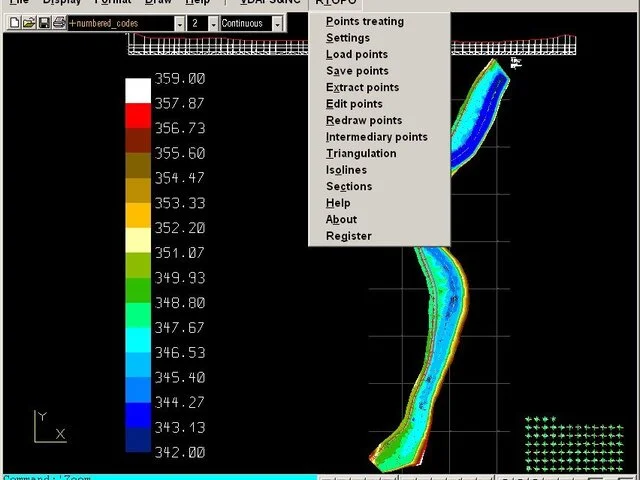640x480 pixels.
Task: Select Points treating from the menu
Action: pyautogui.click(x=365, y=21)
